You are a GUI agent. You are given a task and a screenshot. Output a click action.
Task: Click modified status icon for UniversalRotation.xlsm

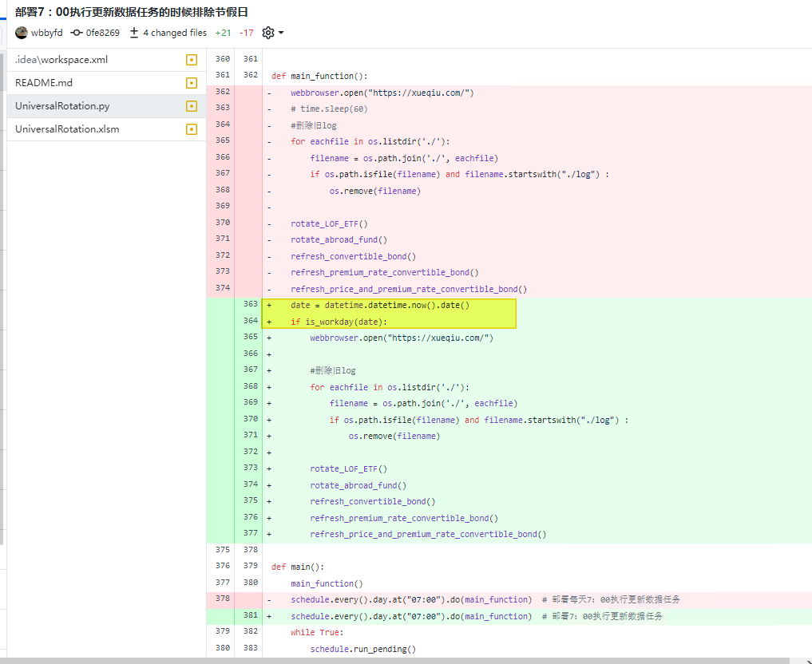point(191,129)
